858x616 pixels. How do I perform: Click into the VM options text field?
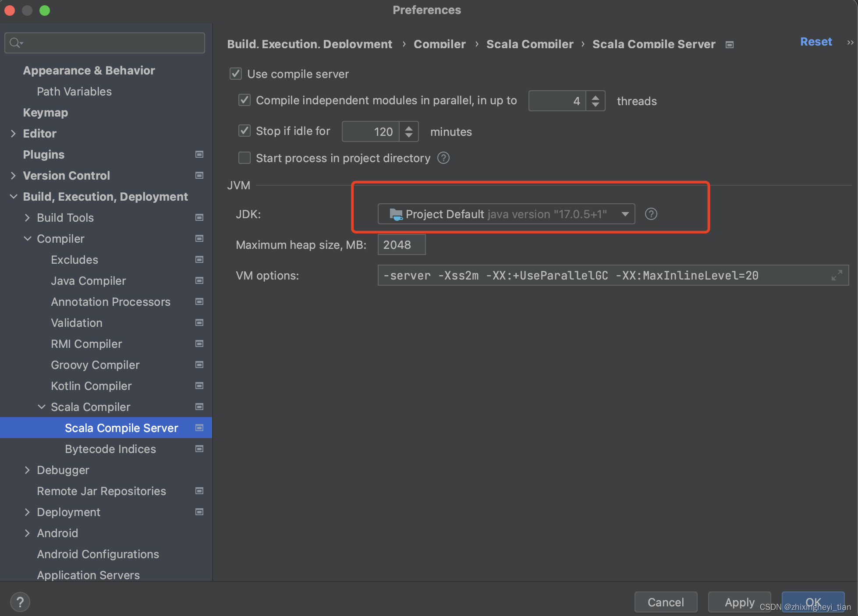click(x=613, y=275)
